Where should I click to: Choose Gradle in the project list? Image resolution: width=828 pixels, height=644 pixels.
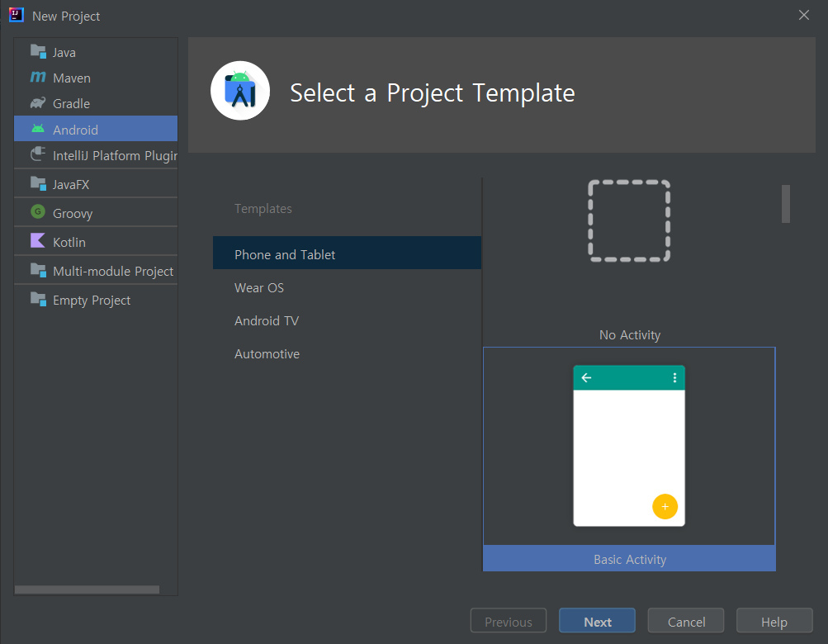coord(96,103)
